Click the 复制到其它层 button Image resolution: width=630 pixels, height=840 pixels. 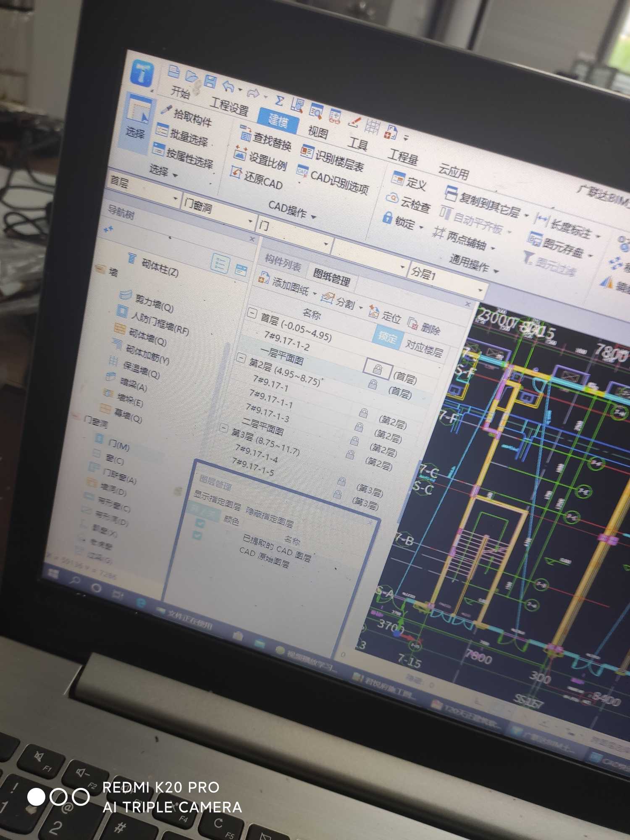483,202
